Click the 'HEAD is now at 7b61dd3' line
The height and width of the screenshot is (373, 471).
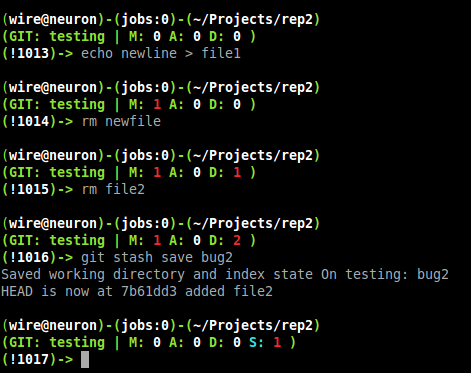[137, 291]
